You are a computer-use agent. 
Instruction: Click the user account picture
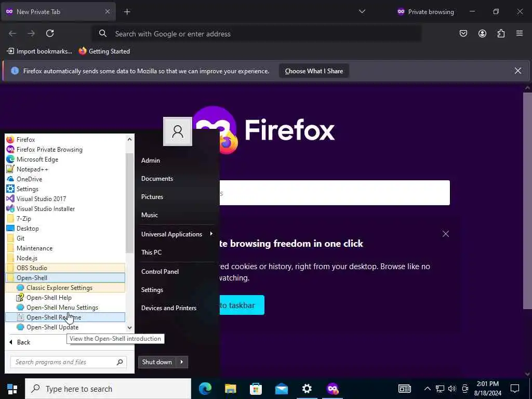pos(178,131)
